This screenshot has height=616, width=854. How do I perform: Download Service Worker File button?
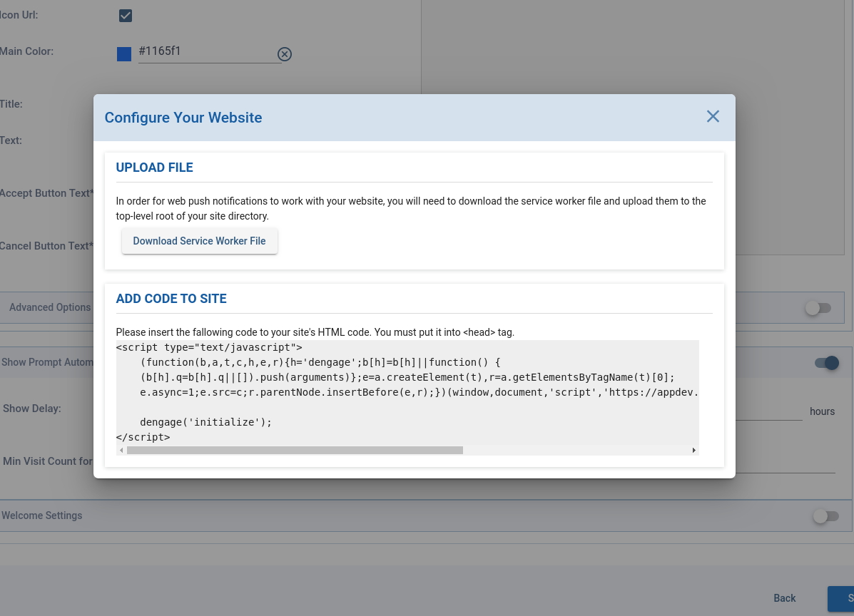point(199,241)
